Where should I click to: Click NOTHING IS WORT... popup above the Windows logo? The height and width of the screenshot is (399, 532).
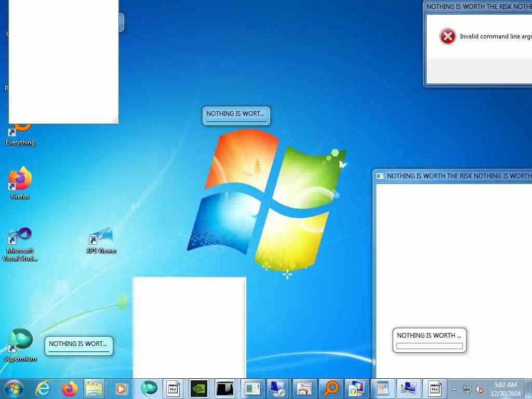coord(236,116)
